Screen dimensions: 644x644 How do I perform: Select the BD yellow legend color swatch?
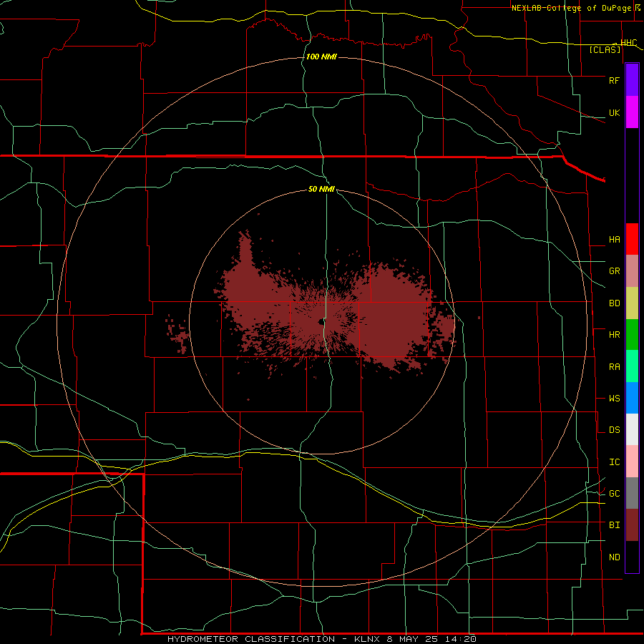click(632, 303)
